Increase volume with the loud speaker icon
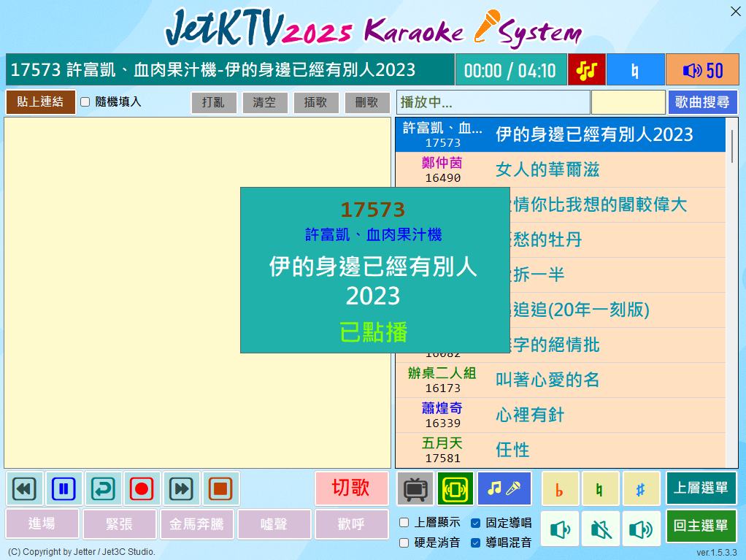This screenshot has width=746, height=560. click(x=641, y=529)
